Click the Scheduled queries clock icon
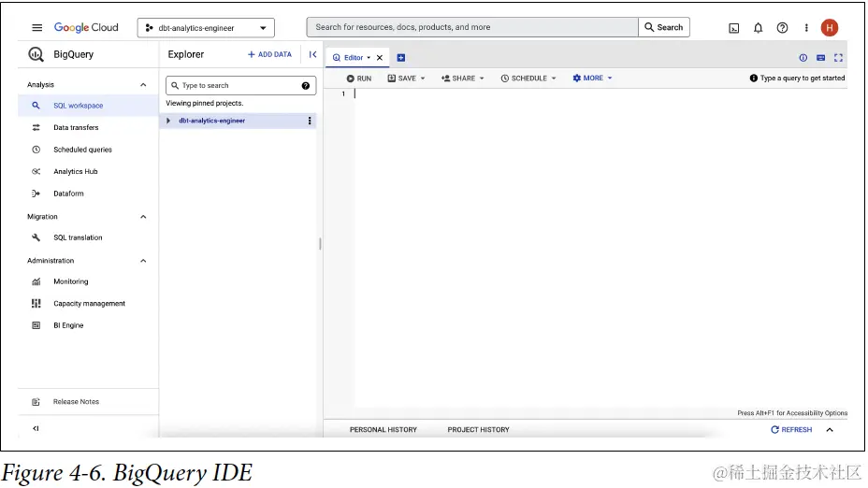868x488 pixels. pos(36,150)
